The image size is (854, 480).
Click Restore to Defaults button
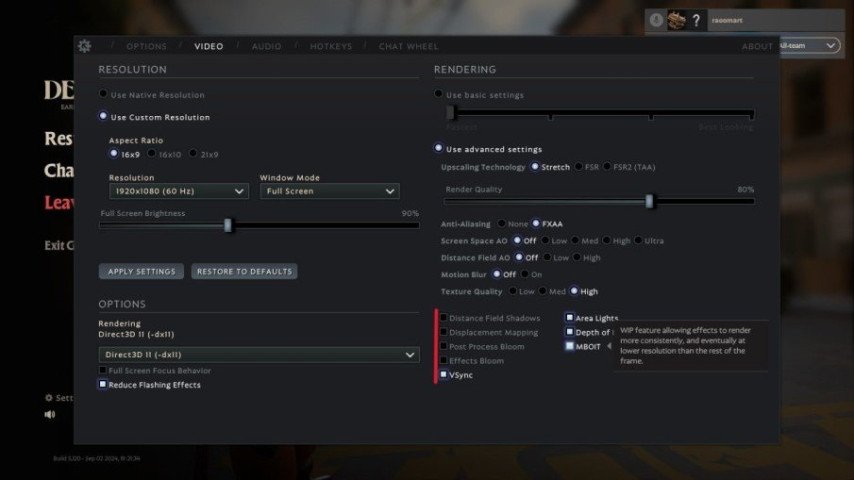click(244, 272)
